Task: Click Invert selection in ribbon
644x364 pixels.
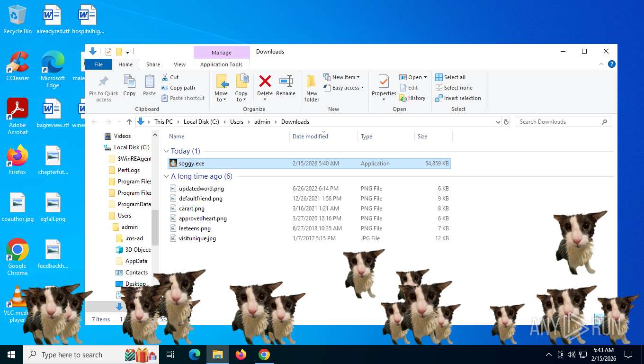Action: 458,98
